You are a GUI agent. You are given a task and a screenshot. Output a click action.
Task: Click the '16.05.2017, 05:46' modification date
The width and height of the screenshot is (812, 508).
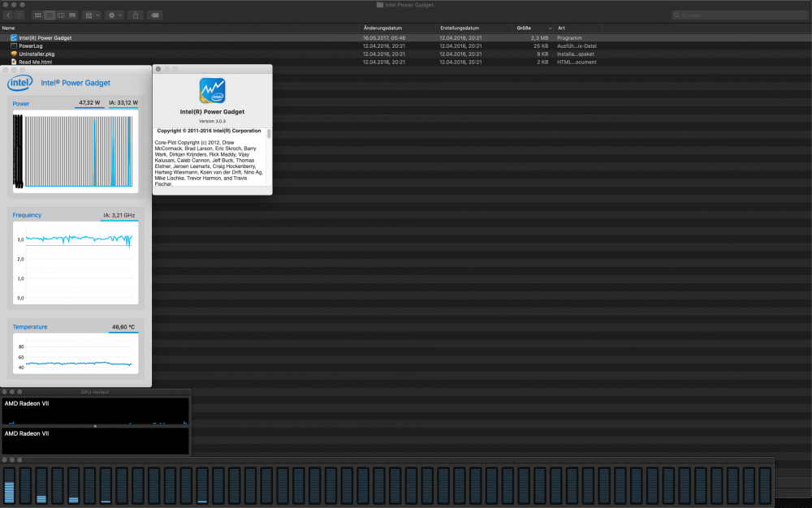tap(384, 38)
